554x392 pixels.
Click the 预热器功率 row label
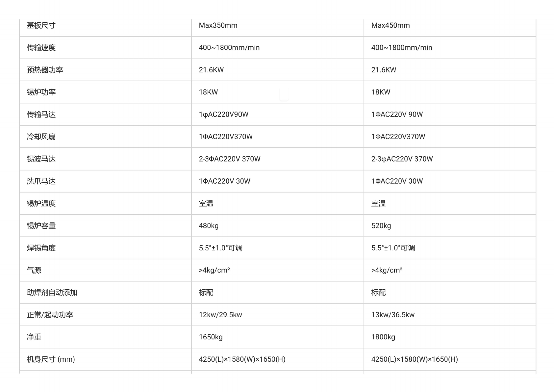[x=45, y=70]
